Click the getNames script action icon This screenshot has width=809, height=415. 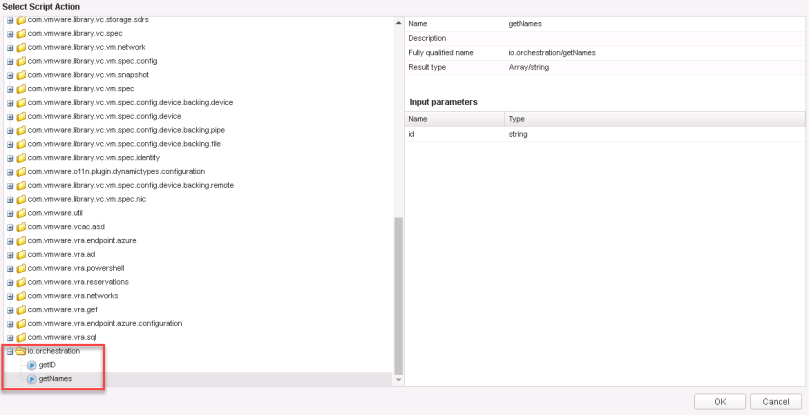(31, 379)
